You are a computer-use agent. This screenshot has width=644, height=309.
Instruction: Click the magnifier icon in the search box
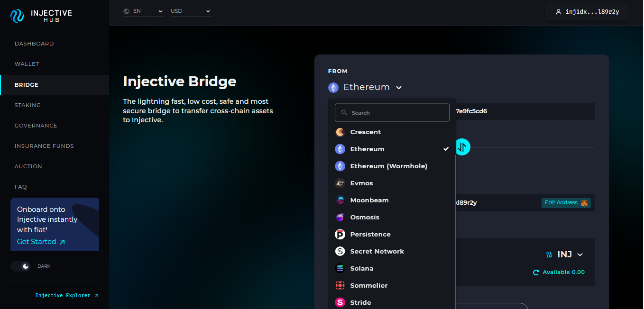[x=344, y=113]
